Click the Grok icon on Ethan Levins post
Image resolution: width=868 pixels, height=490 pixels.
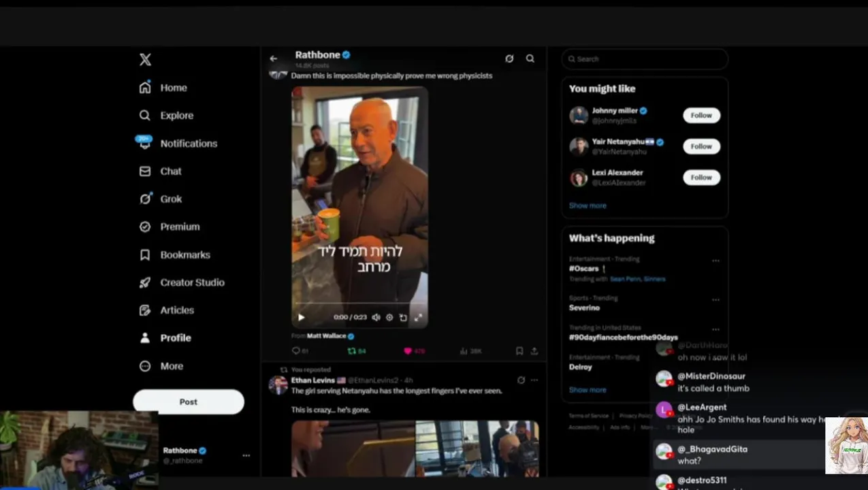[521, 380]
